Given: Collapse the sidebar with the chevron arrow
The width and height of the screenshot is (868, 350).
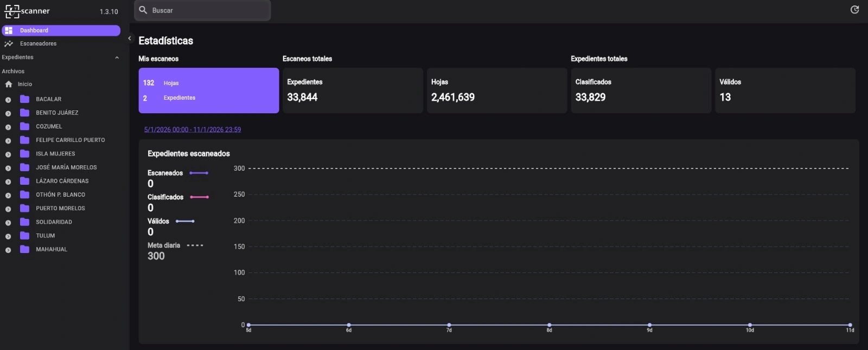Looking at the screenshot, I should [130, 38].
